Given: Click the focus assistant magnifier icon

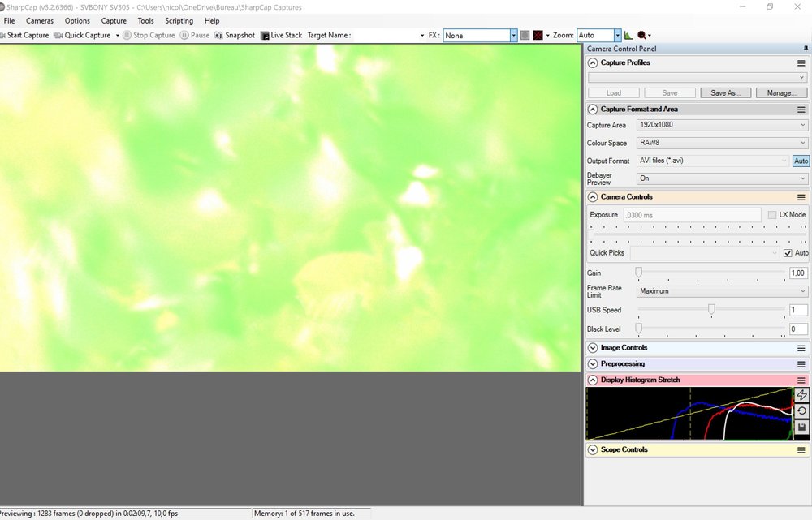Looking at the screenshot, I should (641, 35).
